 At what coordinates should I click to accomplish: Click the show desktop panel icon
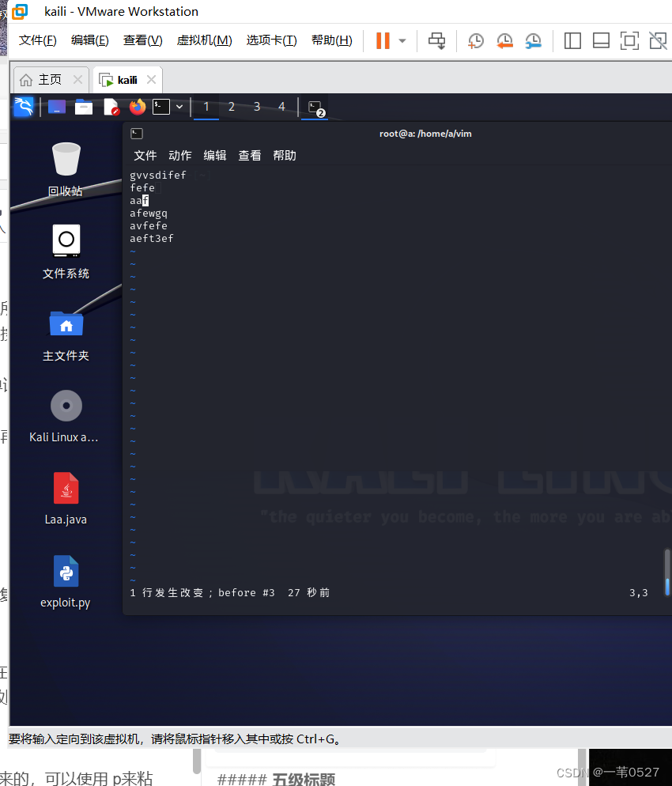(x=57, y=107)
